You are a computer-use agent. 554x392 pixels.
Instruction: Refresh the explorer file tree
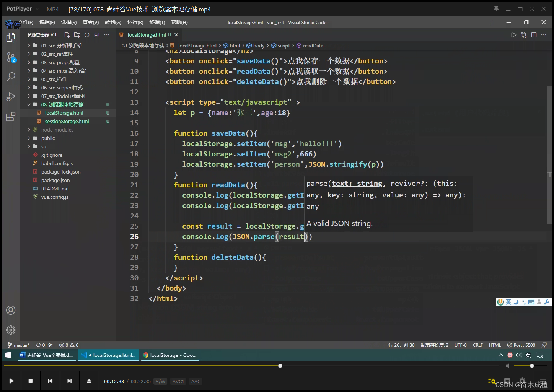coord(87,35)
